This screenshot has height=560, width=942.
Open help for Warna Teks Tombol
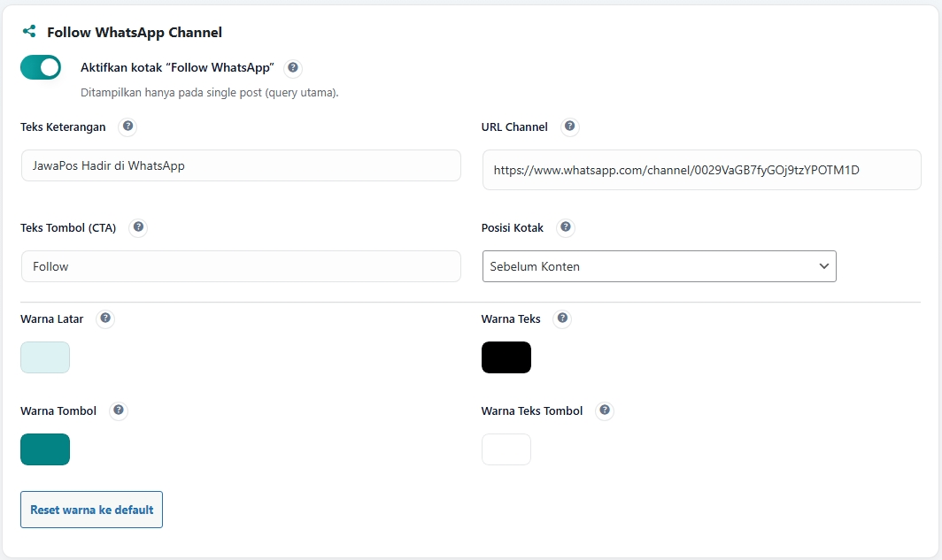(605, 411)
